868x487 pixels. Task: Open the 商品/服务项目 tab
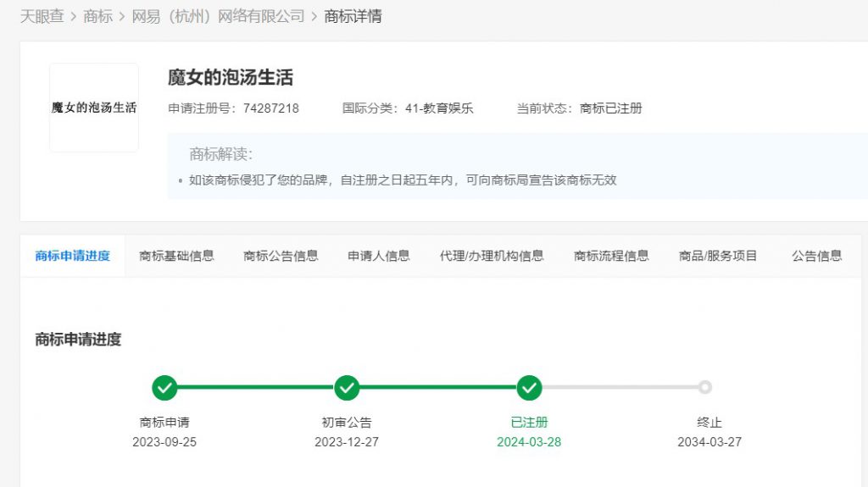click(x=717, y=256)
